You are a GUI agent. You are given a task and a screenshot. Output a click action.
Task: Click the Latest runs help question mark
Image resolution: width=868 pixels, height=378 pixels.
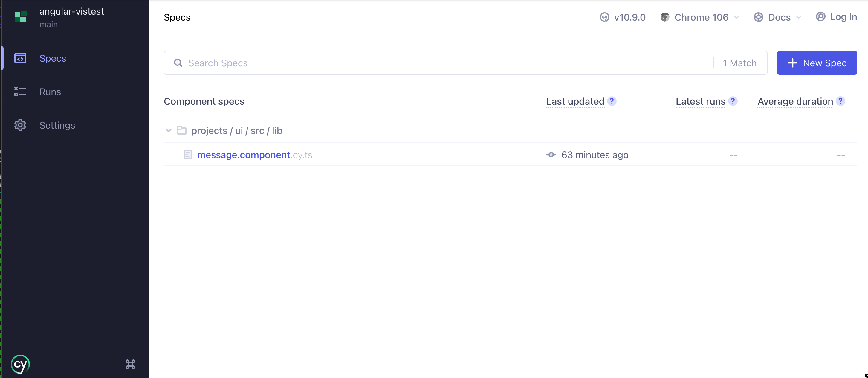733,101
